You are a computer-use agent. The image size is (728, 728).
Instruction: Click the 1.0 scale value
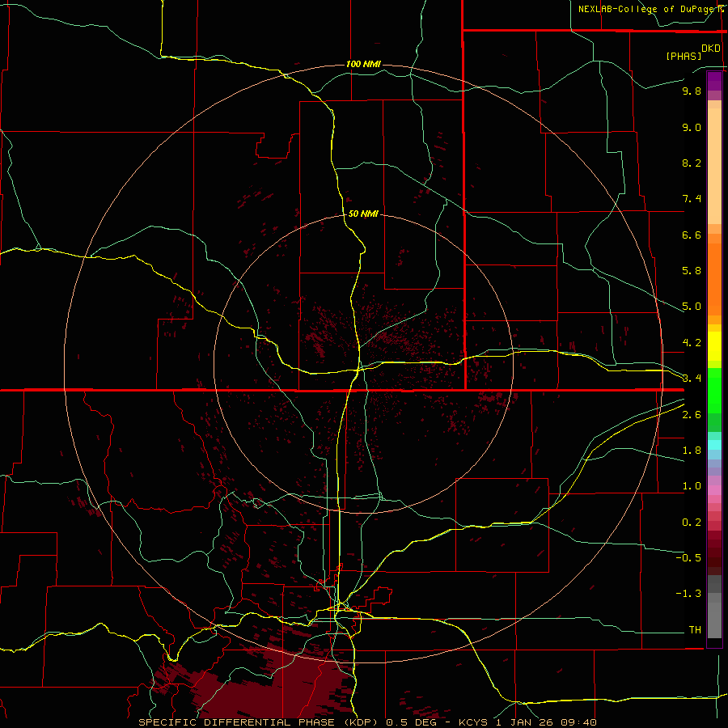coord(692,486)
